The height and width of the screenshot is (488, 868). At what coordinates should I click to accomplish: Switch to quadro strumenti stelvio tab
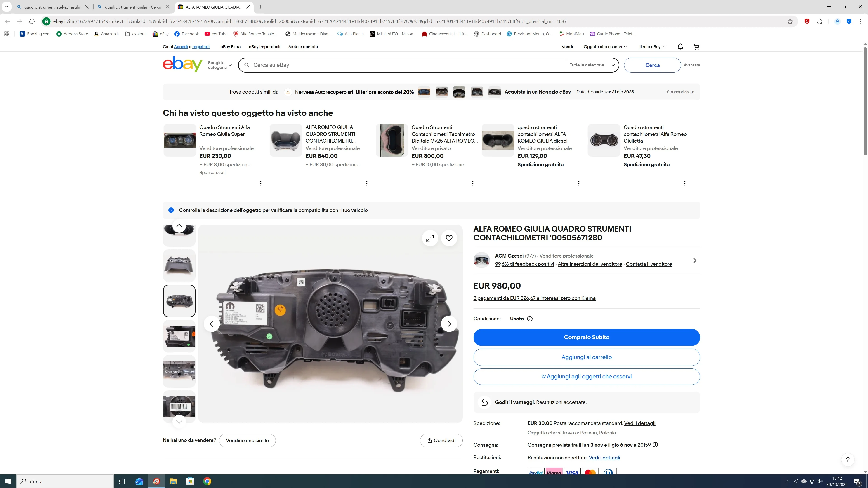click(x=52, y=7)
